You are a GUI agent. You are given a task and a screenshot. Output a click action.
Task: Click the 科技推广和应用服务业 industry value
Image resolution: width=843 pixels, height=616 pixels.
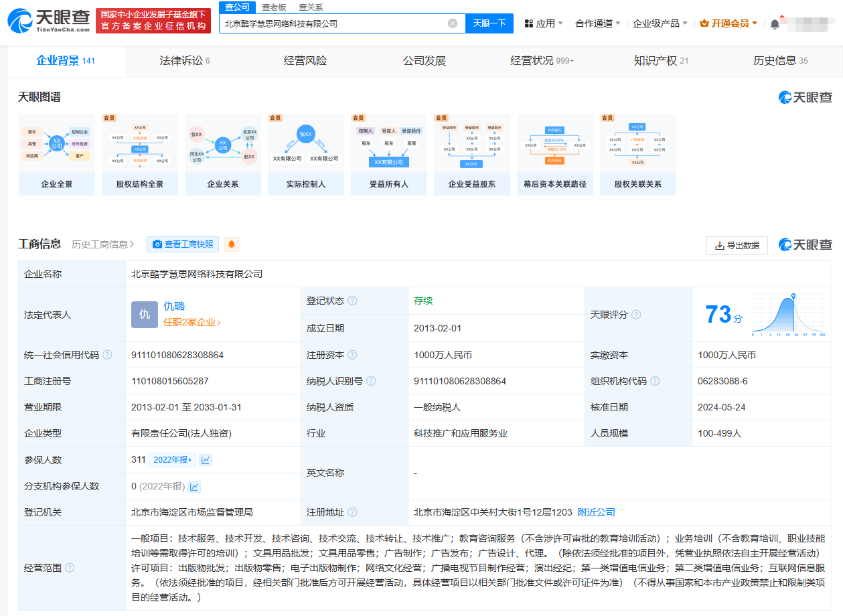coord(461,433)
